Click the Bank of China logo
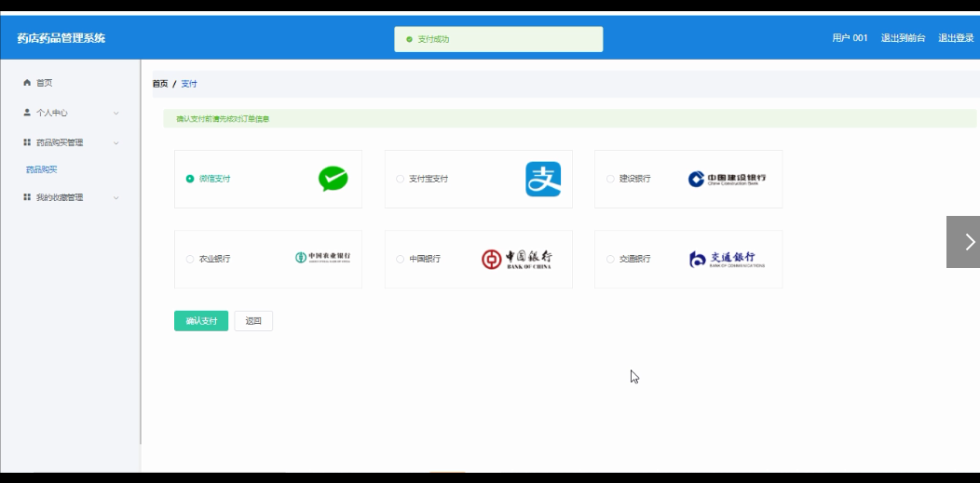This screenshot has width=980, height=483. tap(517, 259)
